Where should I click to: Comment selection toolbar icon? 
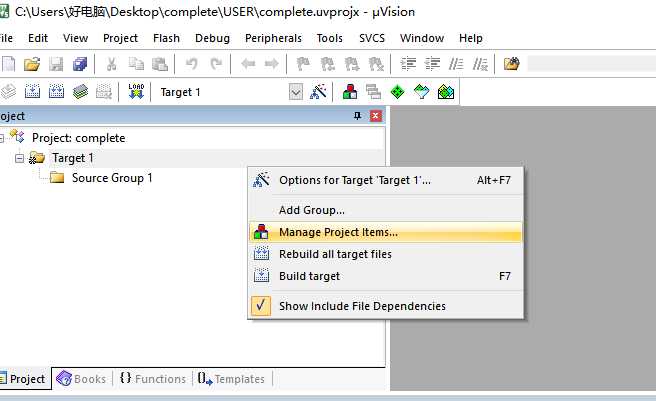(x=456, y=64)
